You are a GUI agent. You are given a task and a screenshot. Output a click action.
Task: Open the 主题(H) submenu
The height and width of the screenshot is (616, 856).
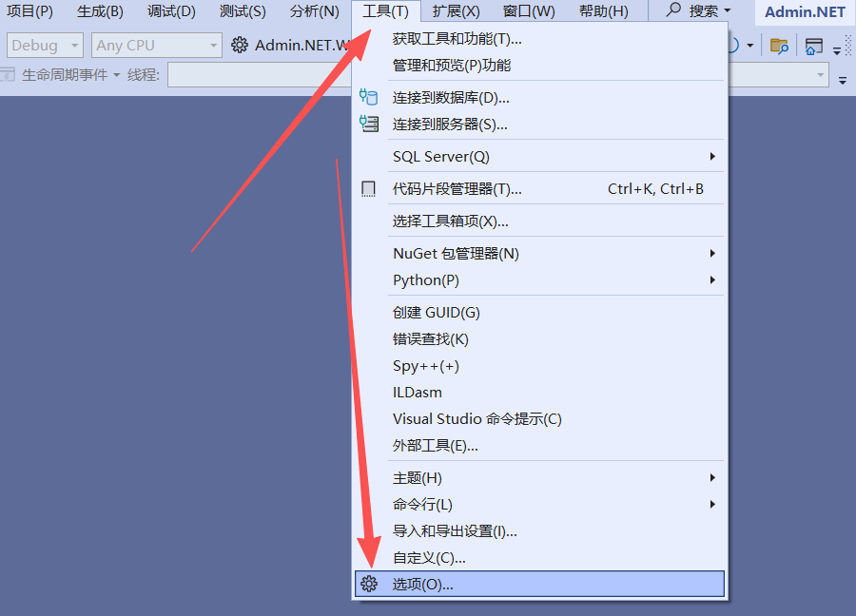(539, 478)
